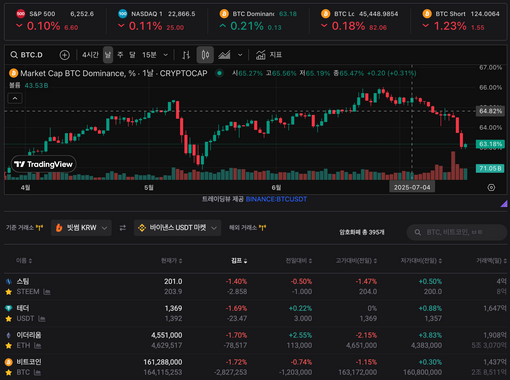This screenshot has height=380, width=510.
Task: Expand the 바이낸스 USDT 마켓 dropdown
Action: point(177,228)
